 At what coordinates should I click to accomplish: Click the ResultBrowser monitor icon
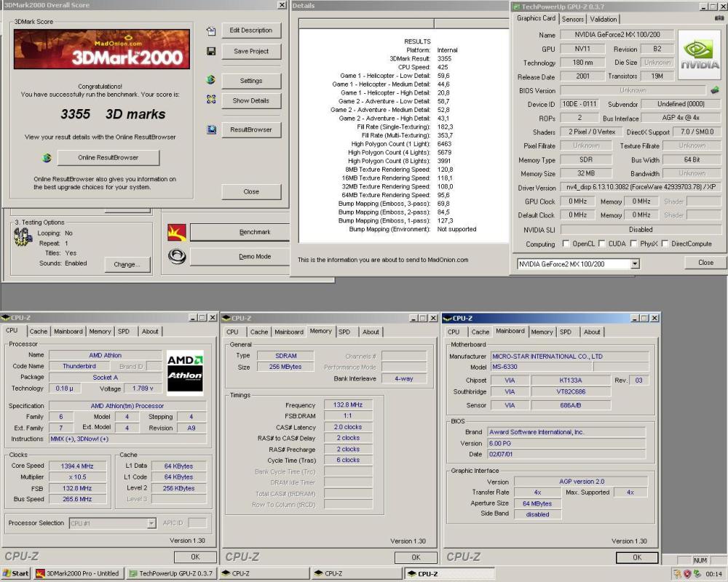coord(211,129)
